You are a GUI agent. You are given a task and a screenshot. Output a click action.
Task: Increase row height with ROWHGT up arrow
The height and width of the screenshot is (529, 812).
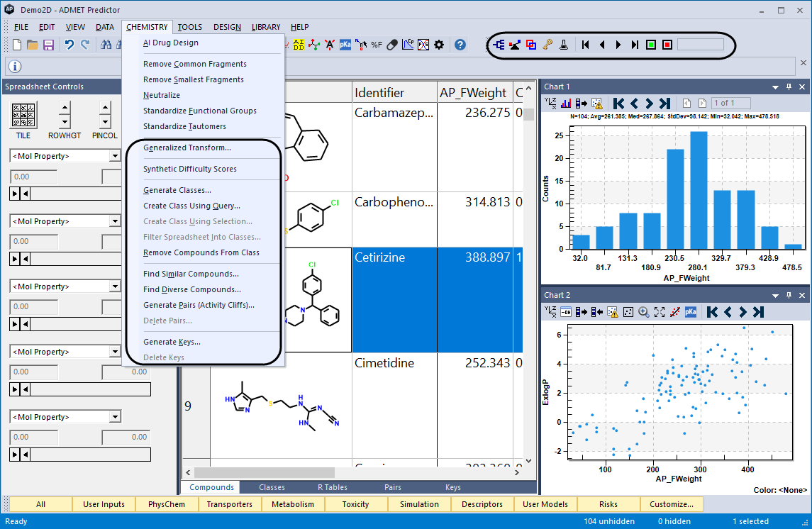(x=65, y=108)
